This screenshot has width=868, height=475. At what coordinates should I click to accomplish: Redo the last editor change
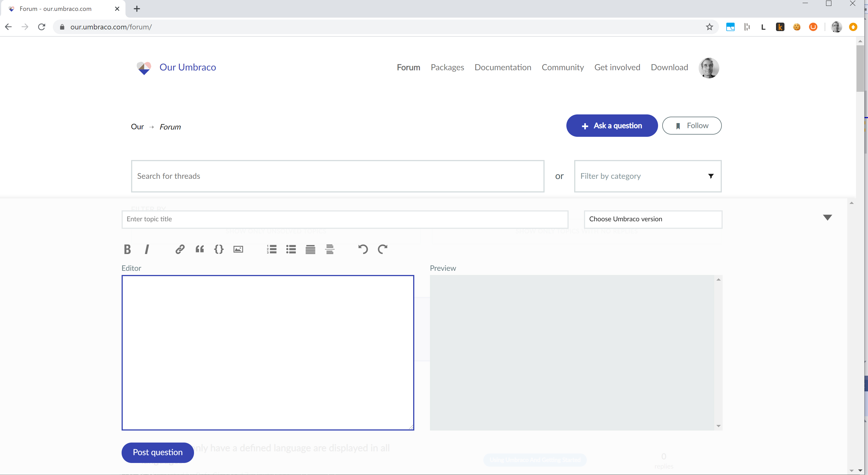[382, 249]
